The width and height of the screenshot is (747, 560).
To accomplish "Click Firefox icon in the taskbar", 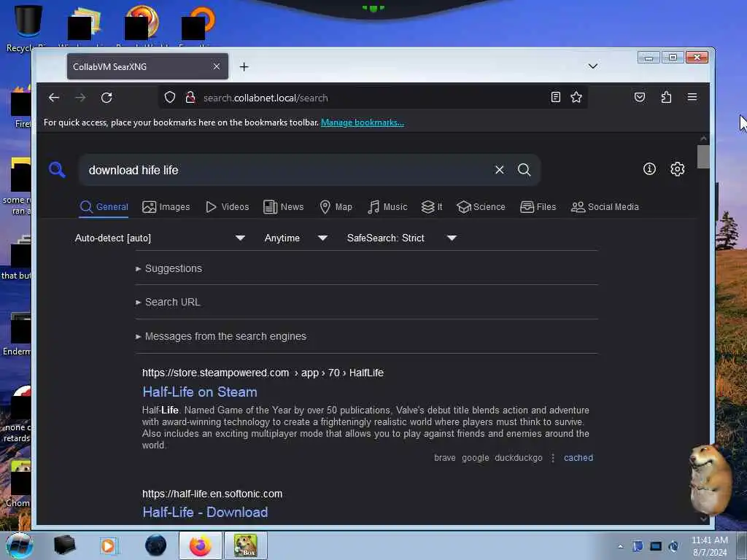I will tap(200, 545).
